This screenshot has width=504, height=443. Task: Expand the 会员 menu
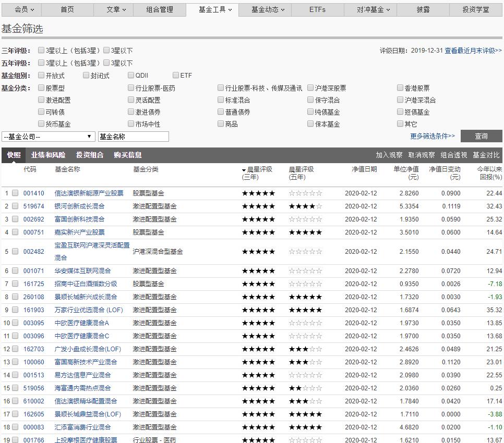point(21,10)
